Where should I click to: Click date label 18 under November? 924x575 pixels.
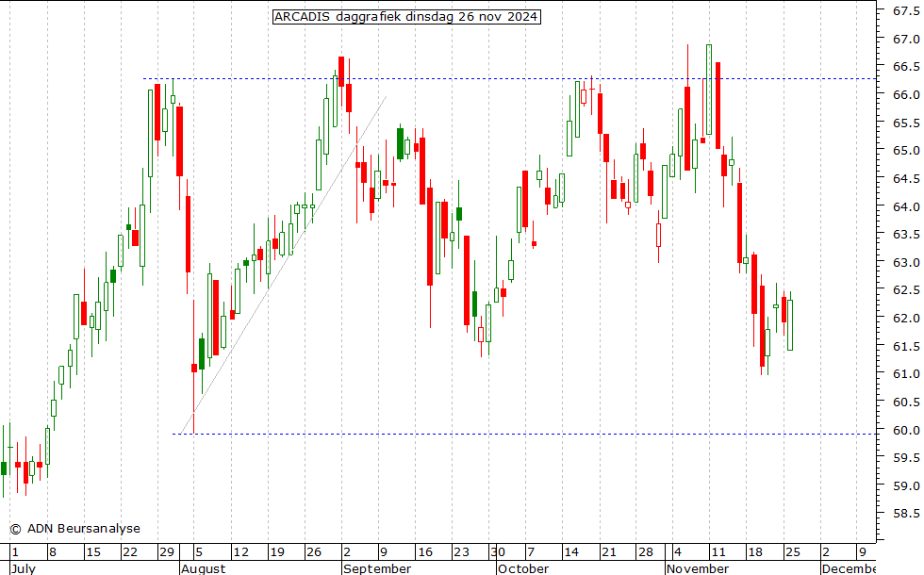click(755, 552)
